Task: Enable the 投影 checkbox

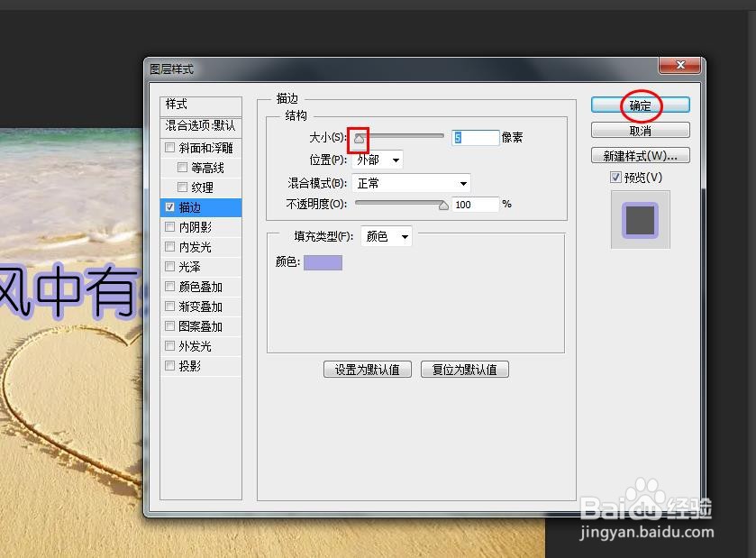Action: coord(169,366)
